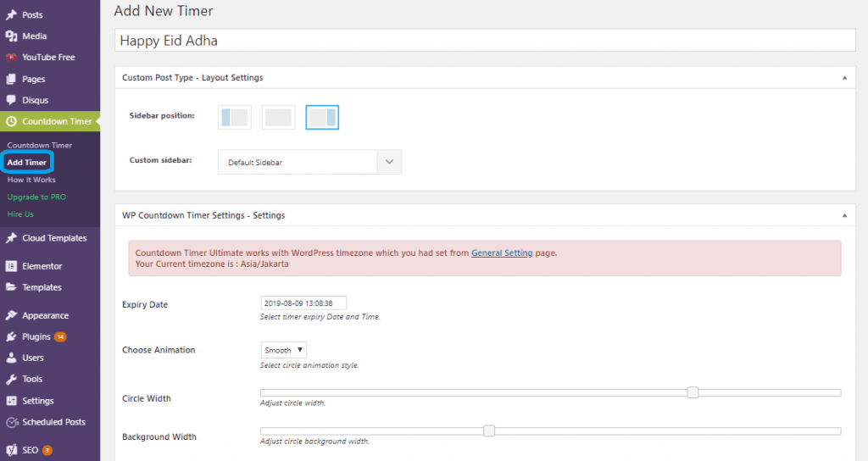Click the YouTube Free icon

(x=11, y=58)
